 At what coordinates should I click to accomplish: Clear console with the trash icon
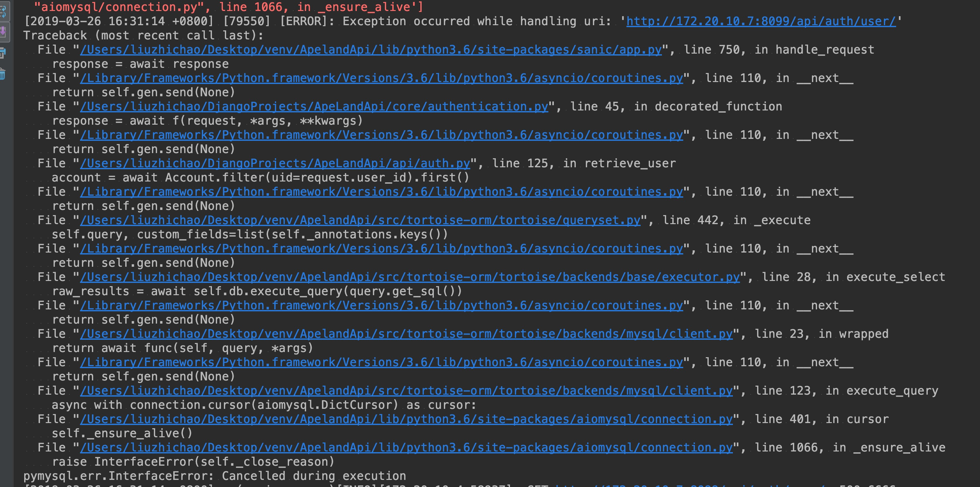click(3, 74)
